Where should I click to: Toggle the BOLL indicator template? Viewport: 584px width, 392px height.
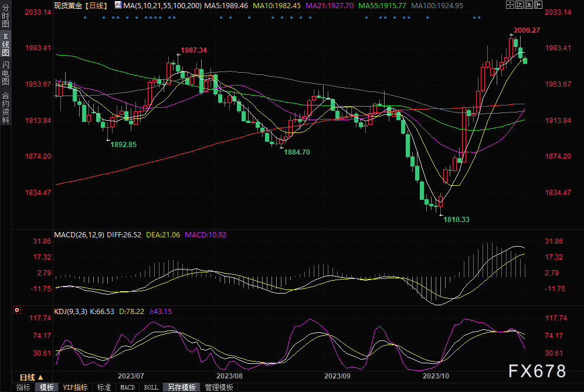point(151,387)
